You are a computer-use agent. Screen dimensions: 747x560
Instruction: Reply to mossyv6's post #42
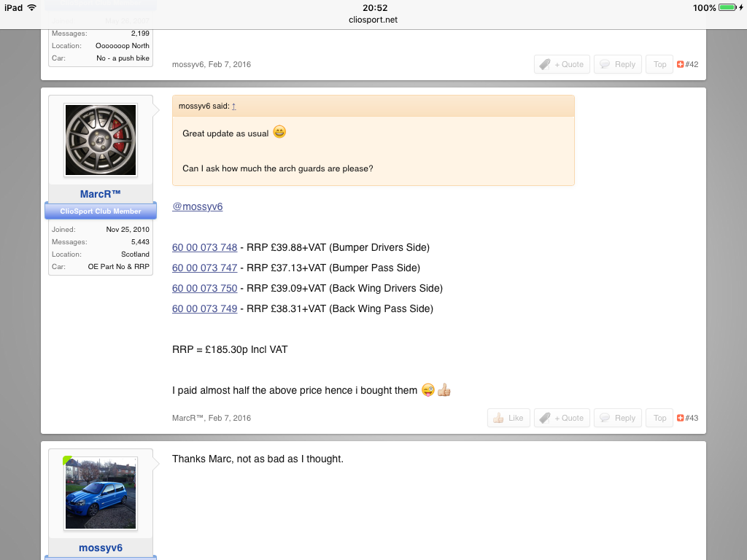617,64
